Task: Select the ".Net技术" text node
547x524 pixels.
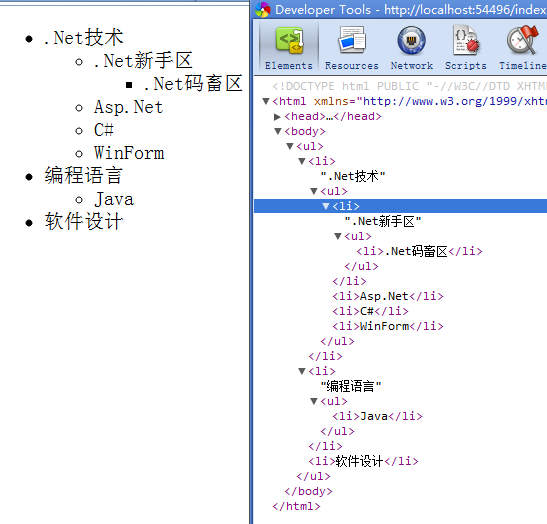Action: click(353, 176)
